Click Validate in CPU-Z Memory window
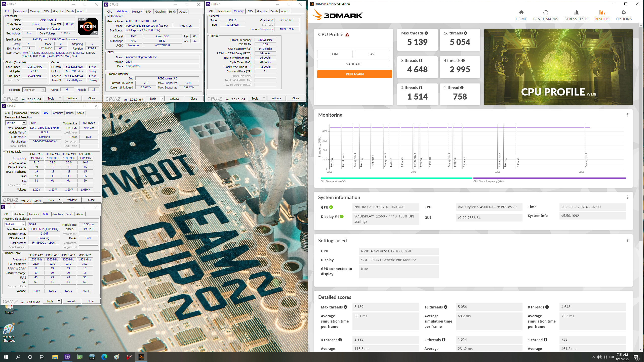 276,98
